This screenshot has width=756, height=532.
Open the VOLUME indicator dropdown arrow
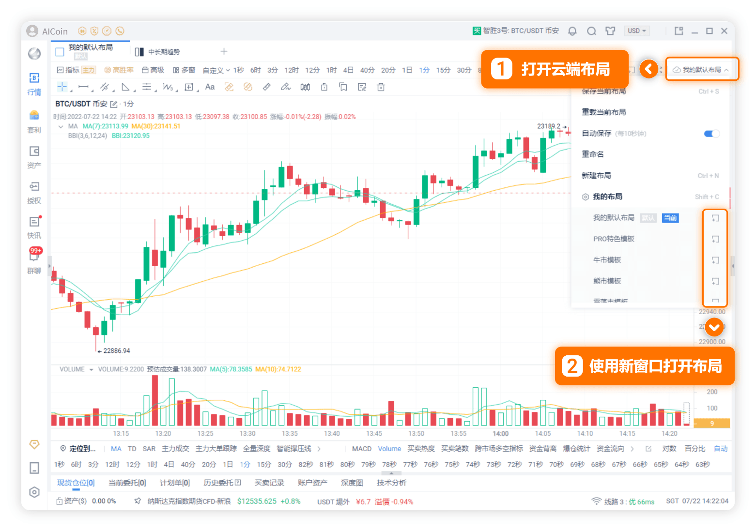91,369
